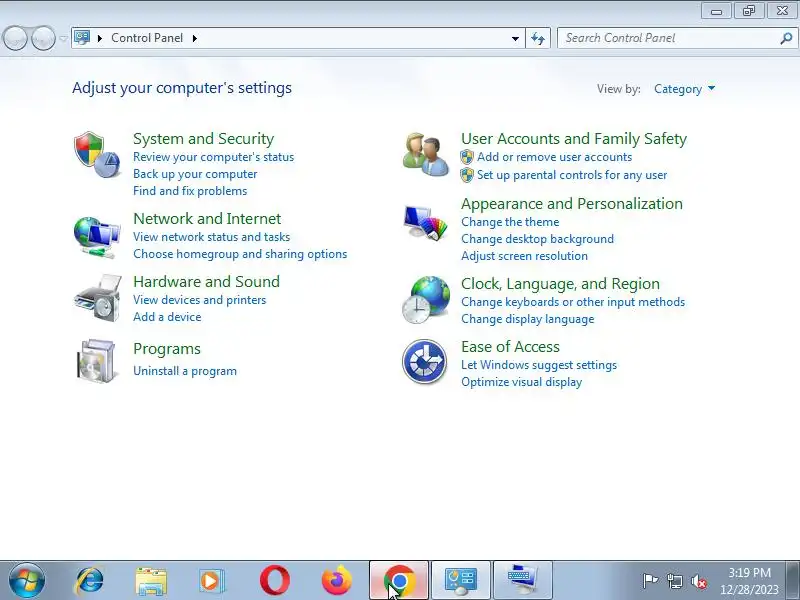The width and height of the screenshot is (800, 600).
Task: Open the Programs box icon
Action: pyautogui.click(x=97, y=361)
